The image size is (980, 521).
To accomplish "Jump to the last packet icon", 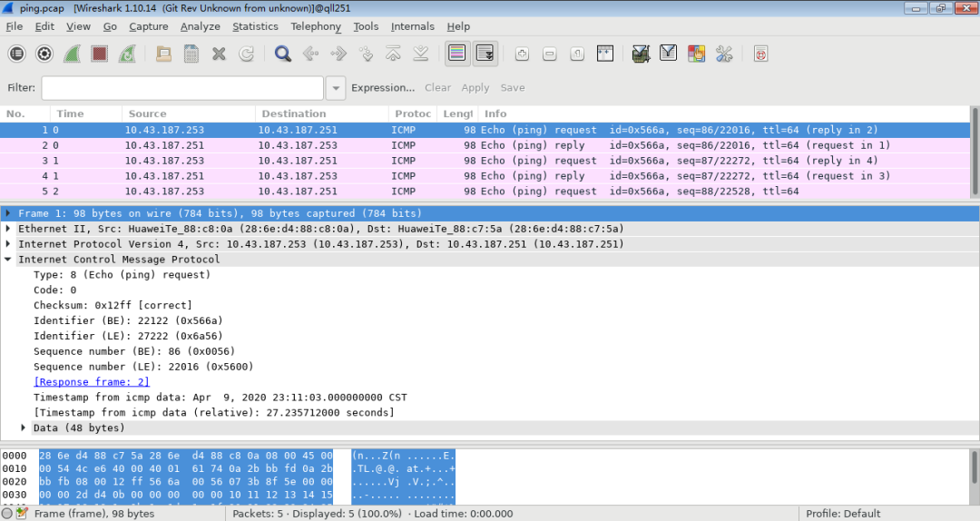I will click(x=421, y=54).
